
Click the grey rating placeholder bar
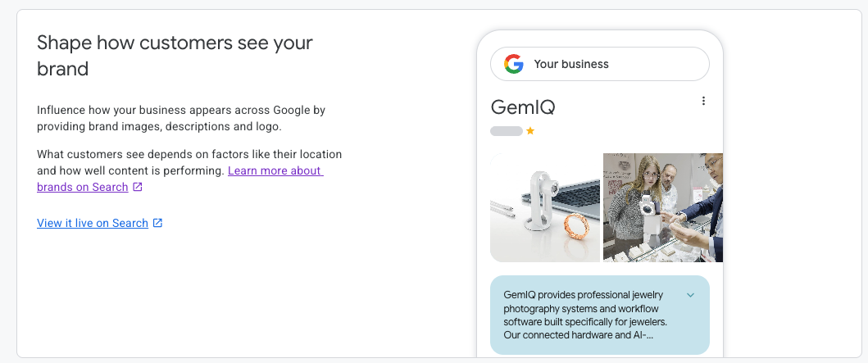point(507,131)
